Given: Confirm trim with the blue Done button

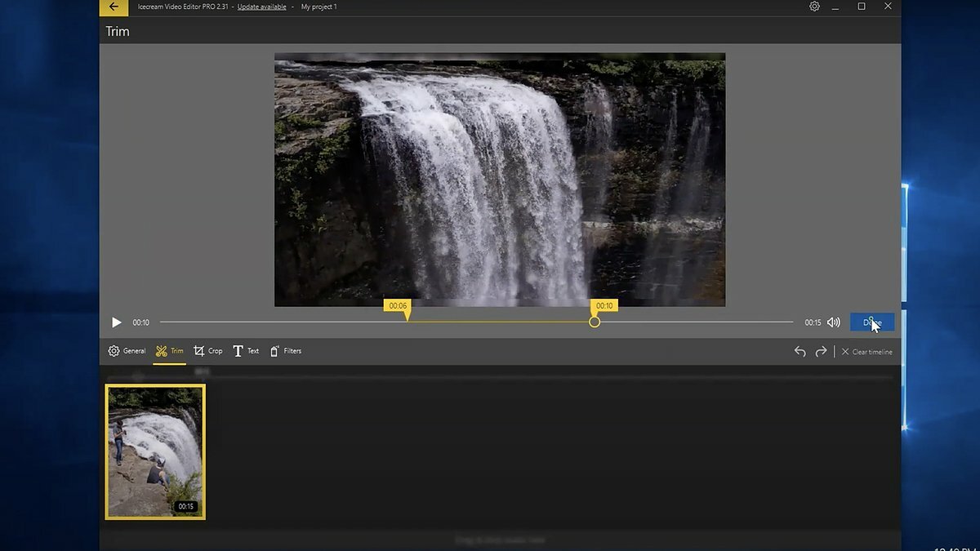Looking at the screenshot, I should (872, 322).
